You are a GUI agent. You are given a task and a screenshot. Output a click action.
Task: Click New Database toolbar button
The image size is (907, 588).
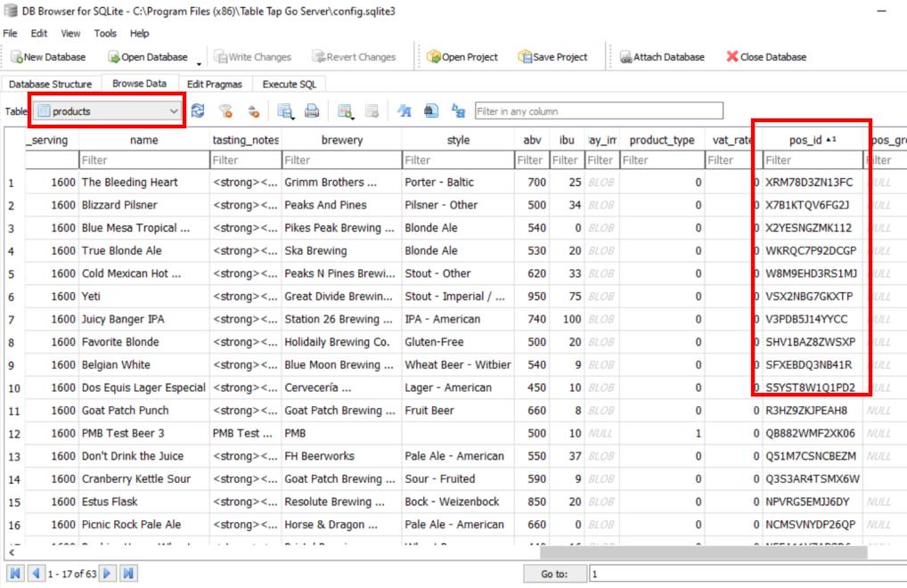point(48,57)
